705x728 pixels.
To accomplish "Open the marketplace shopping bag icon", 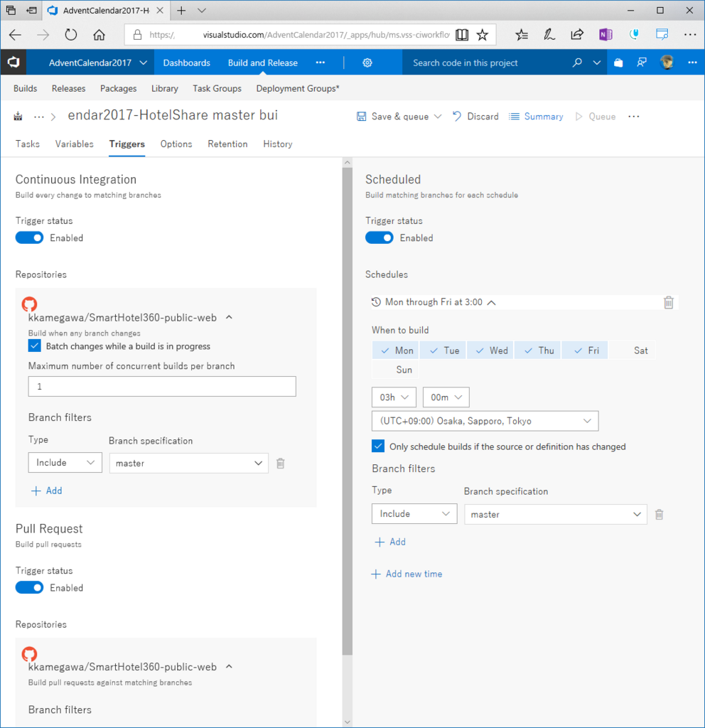I will click(618, 63).
